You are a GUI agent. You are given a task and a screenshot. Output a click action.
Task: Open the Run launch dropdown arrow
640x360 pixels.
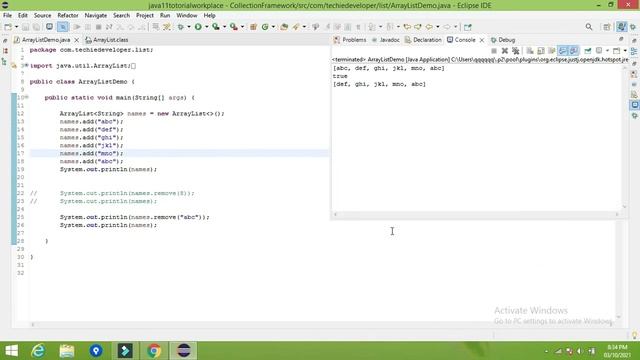pyautogui.click(x=207, y=27)
